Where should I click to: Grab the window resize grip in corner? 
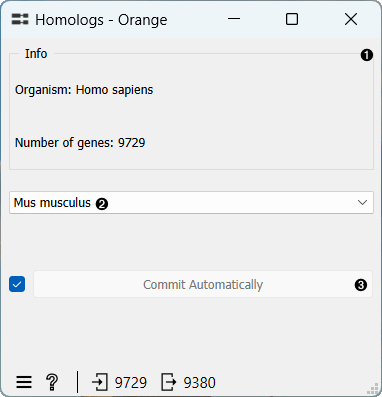pyautogui.click(x=373, y=389)
